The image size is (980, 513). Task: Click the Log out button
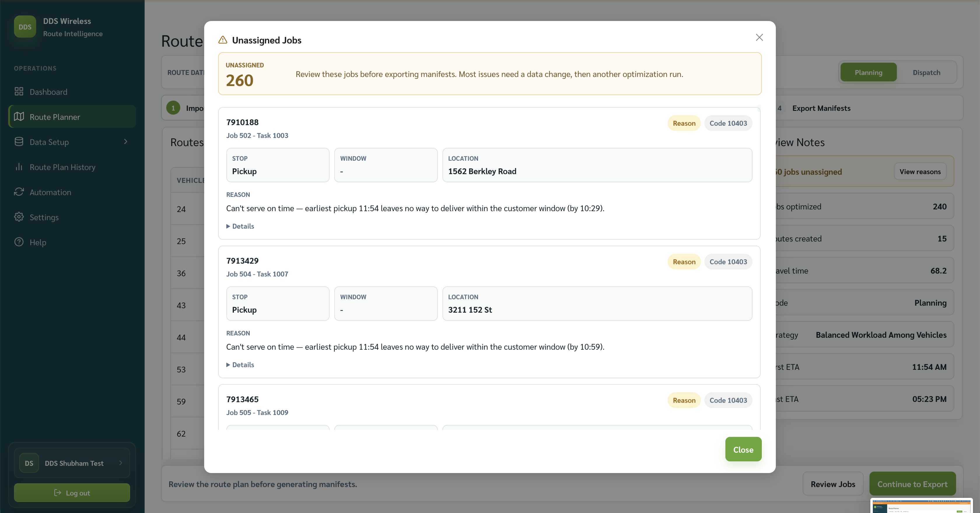tap(72, 493)
